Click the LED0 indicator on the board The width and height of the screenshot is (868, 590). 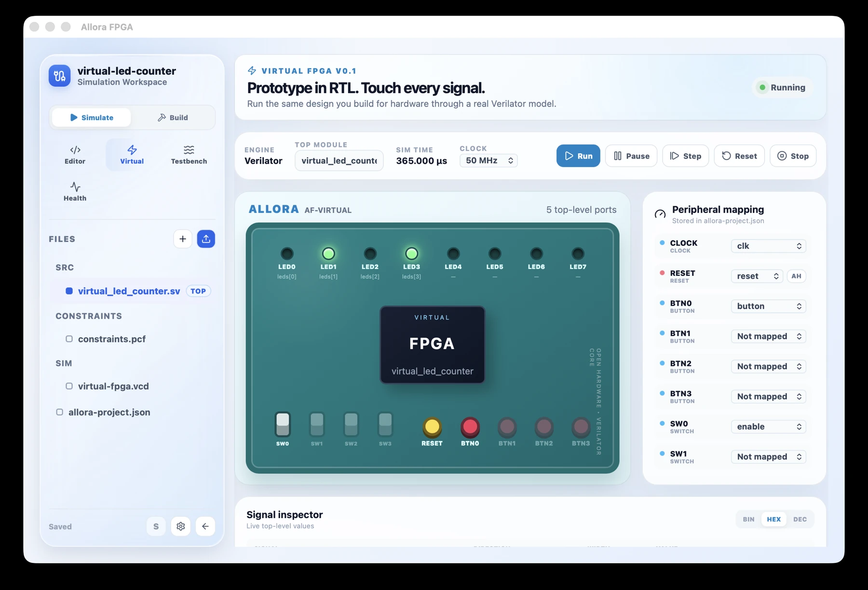pyautogui.click(x=287, y=254)
